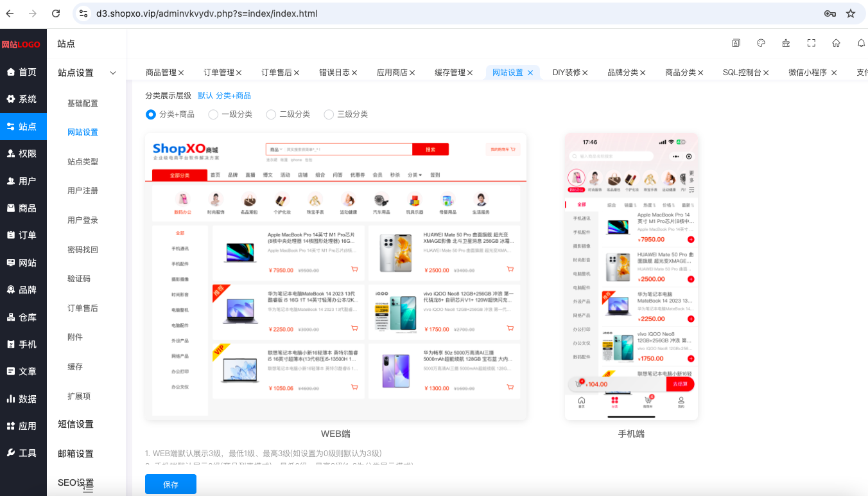The width and height of the screenshot is (868, 496).
Task: Open the 缓存管理 tab
Action: (x=450, y=73)
